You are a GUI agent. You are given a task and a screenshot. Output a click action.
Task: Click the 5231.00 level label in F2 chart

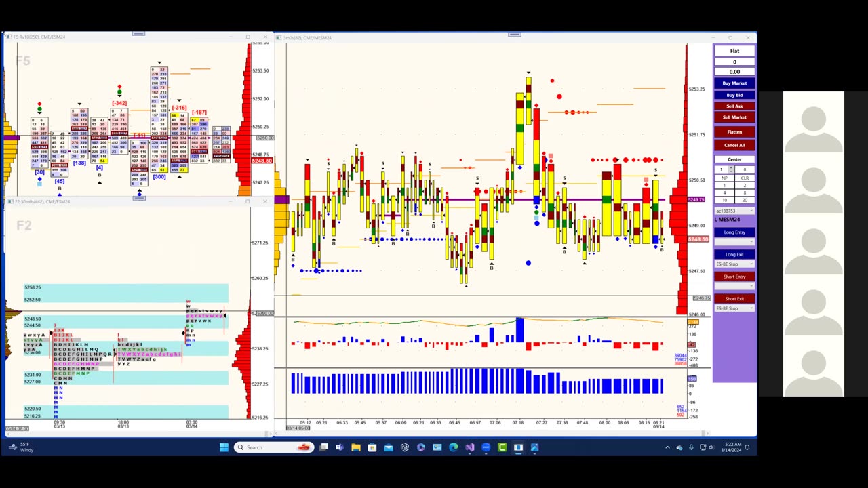[33, 374]
